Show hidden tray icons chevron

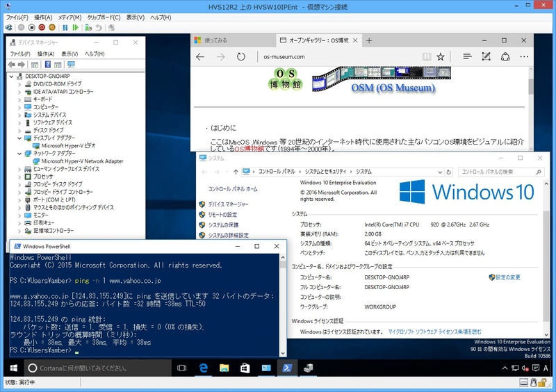pyautogui.click(x=505, y=368)
